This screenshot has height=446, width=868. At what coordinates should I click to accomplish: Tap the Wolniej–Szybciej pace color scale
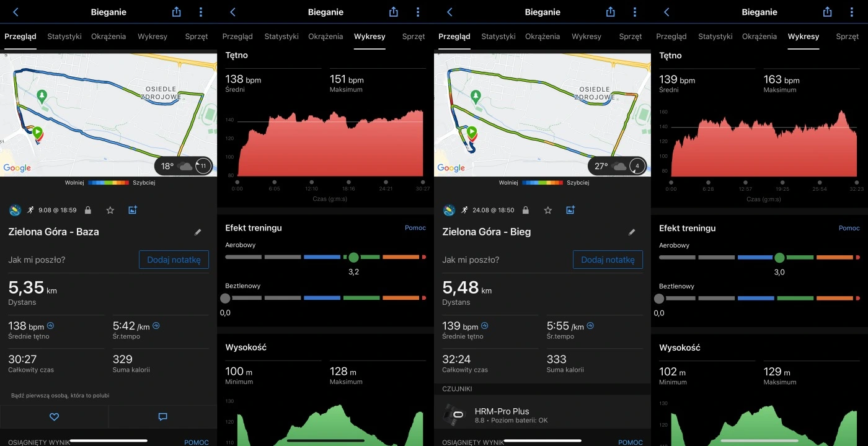coord(108,182)
